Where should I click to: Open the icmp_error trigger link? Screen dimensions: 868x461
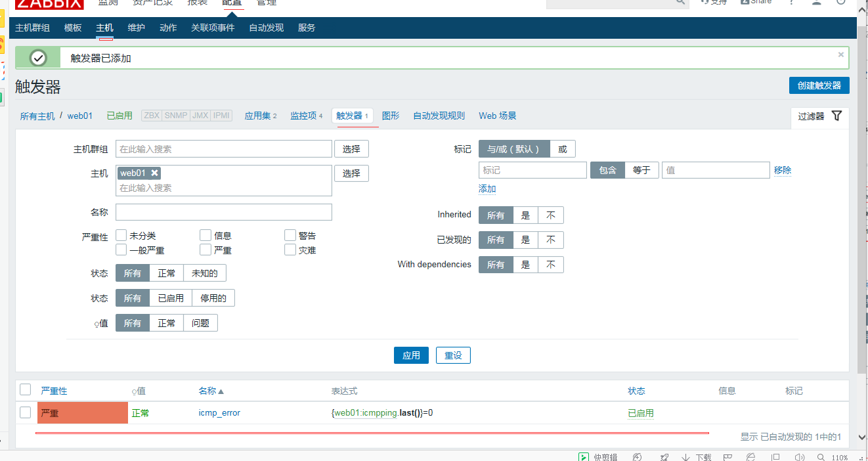219,413
